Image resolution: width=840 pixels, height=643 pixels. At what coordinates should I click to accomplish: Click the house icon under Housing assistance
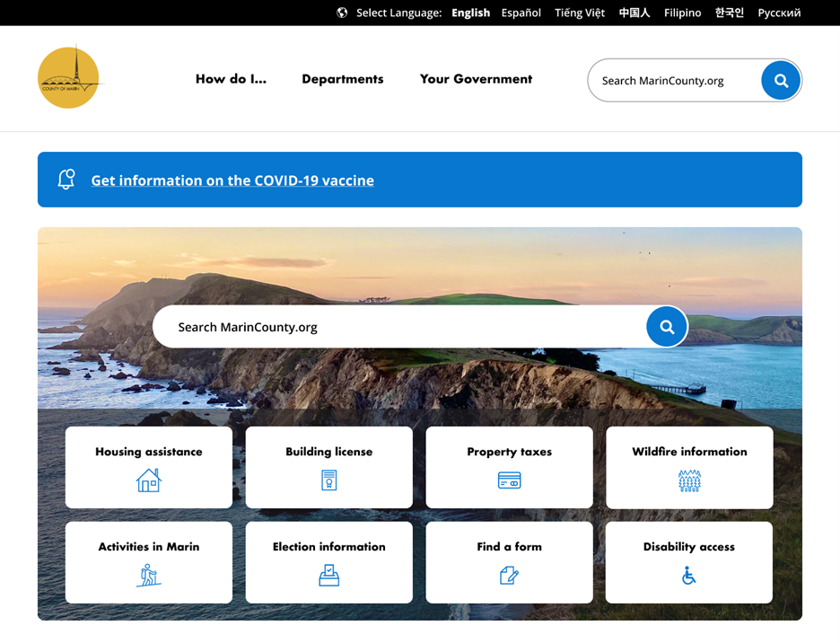(x=148, y=480)
